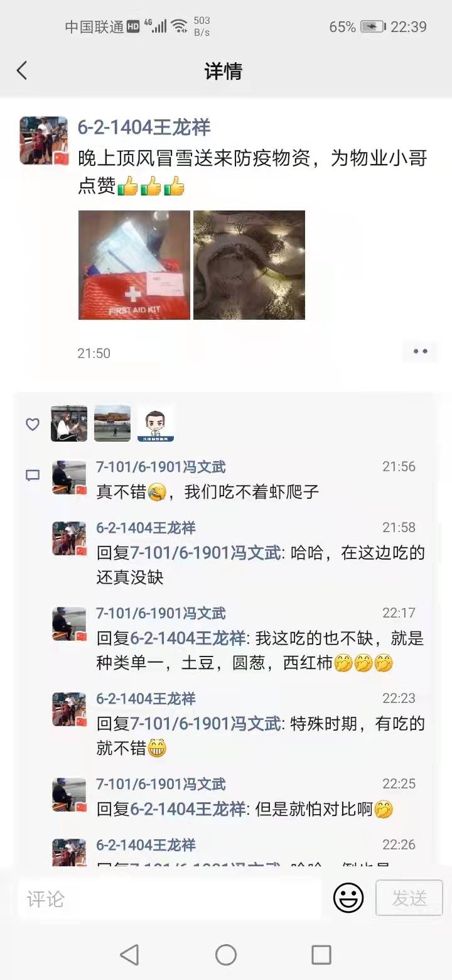
Task: Open the emoji smiley picker
Action: point(348,898)
